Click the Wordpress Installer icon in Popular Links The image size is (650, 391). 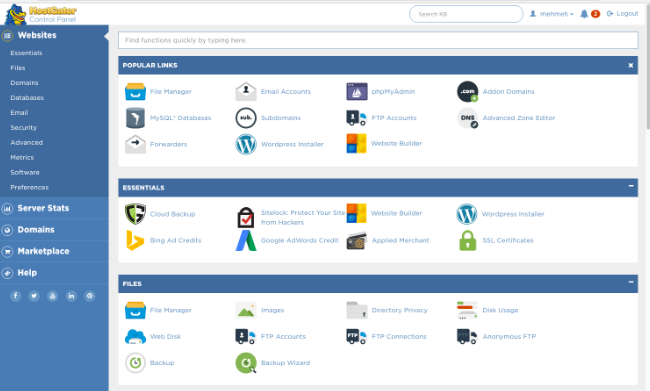tap(246, 144)
